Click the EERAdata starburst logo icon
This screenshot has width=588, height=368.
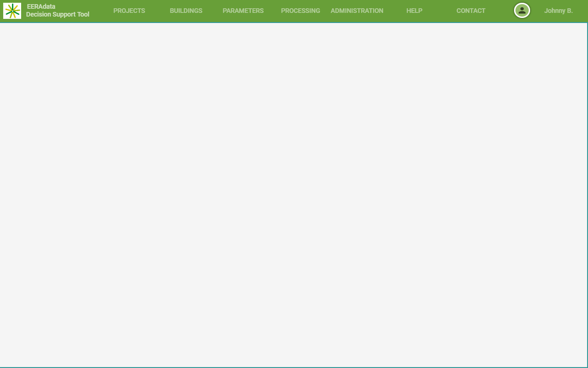[x=12, y=11]
